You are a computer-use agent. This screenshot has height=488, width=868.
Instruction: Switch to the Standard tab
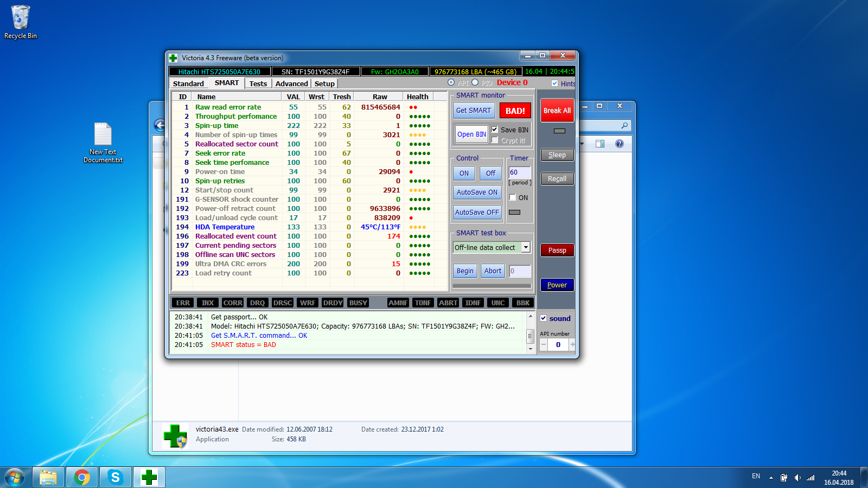point(188,84)
